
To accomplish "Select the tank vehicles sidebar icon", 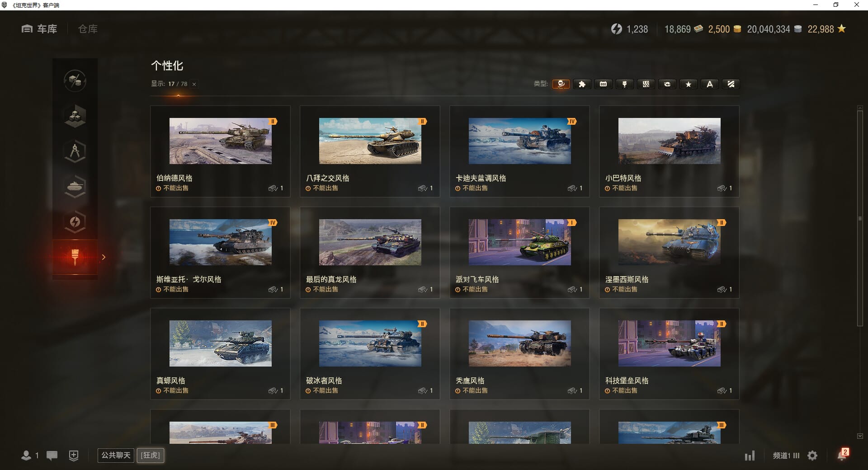I will (x=75, y=186).
